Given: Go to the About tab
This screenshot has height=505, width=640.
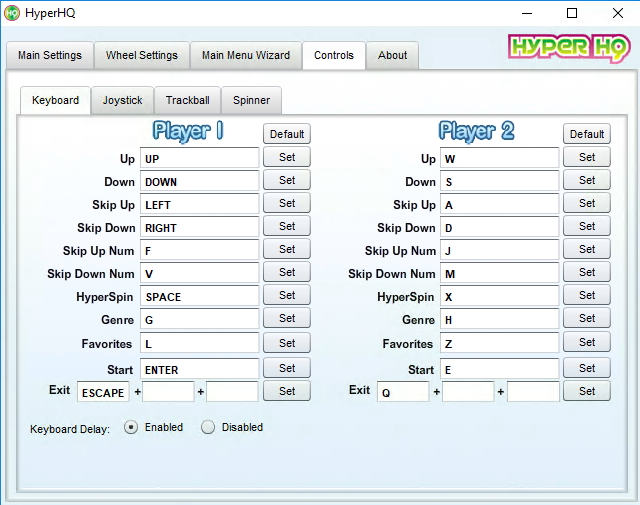Looking at the screenshot, I should (392, 55).
